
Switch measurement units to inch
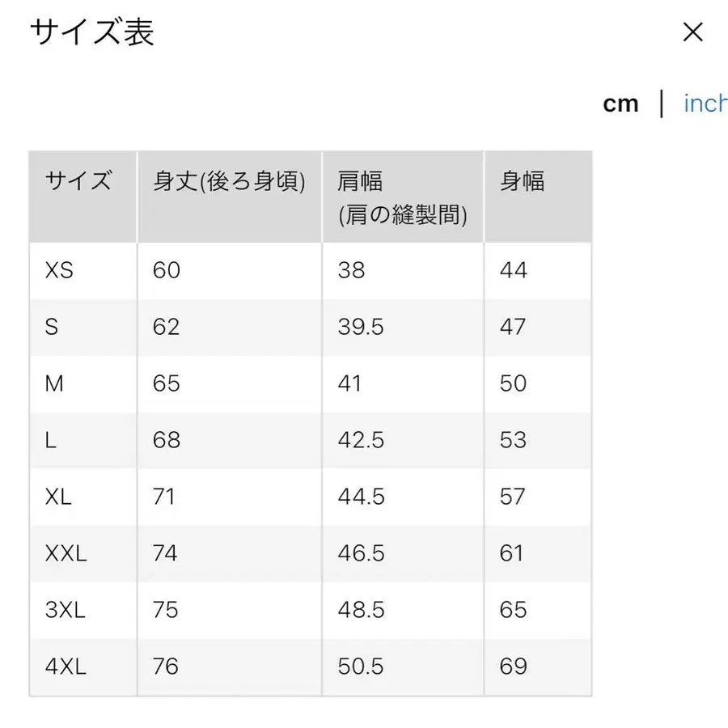pos(705,103)
